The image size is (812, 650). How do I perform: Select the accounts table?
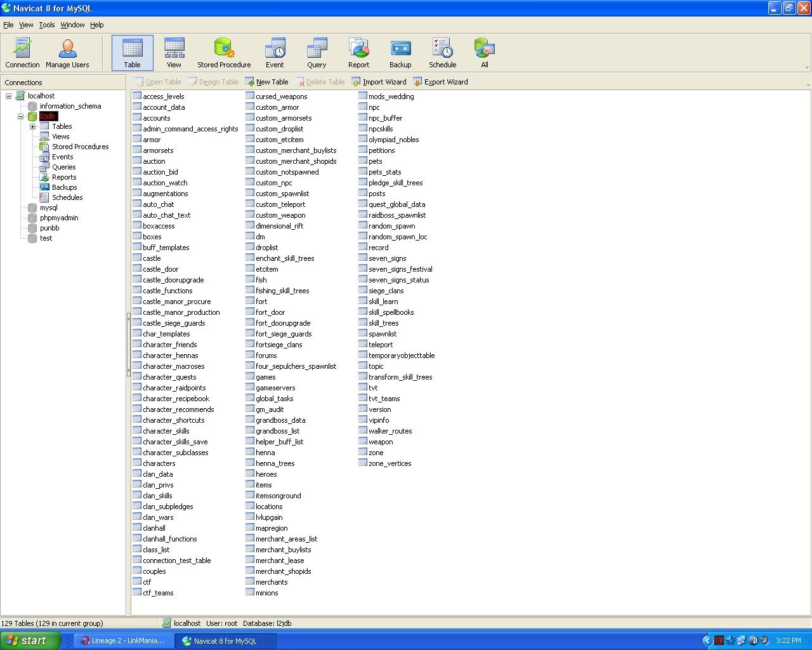(156, 118)
